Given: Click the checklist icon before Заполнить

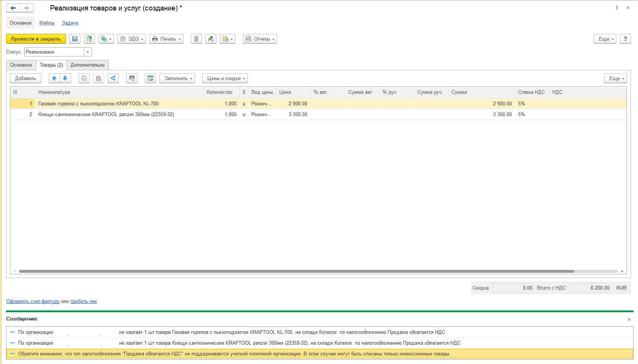Looking at the screenshot, I should (150, 78).
